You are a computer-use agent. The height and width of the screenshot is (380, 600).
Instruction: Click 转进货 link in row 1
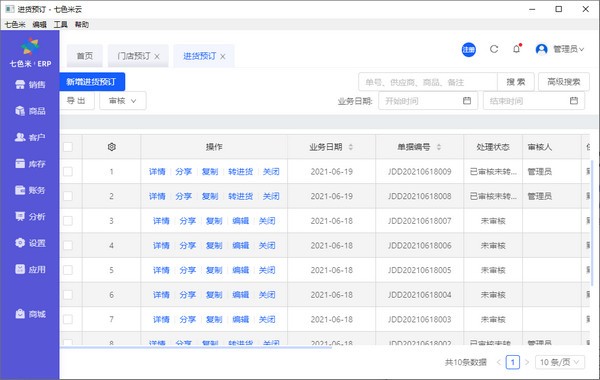(x=240, y=171)
